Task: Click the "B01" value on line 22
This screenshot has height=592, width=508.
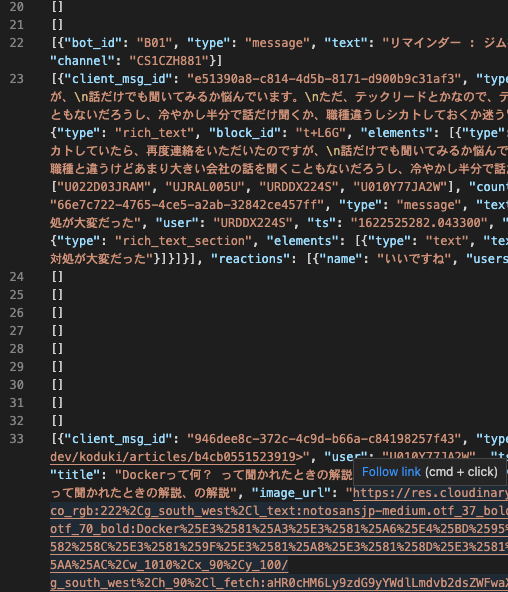Action: (155, 43)
